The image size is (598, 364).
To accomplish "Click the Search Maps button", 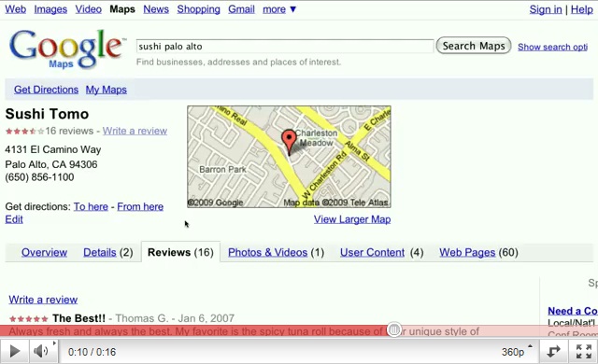I will (474, 46).
